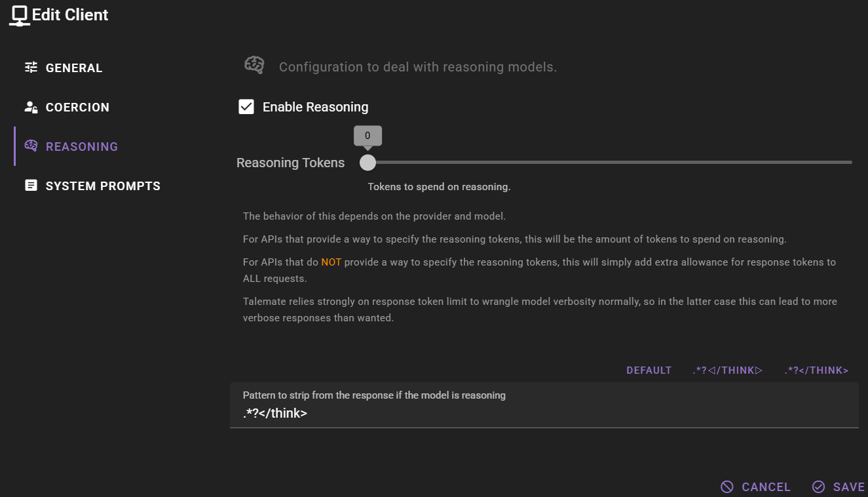Click the brain icon beside the configuration heading

254,65
